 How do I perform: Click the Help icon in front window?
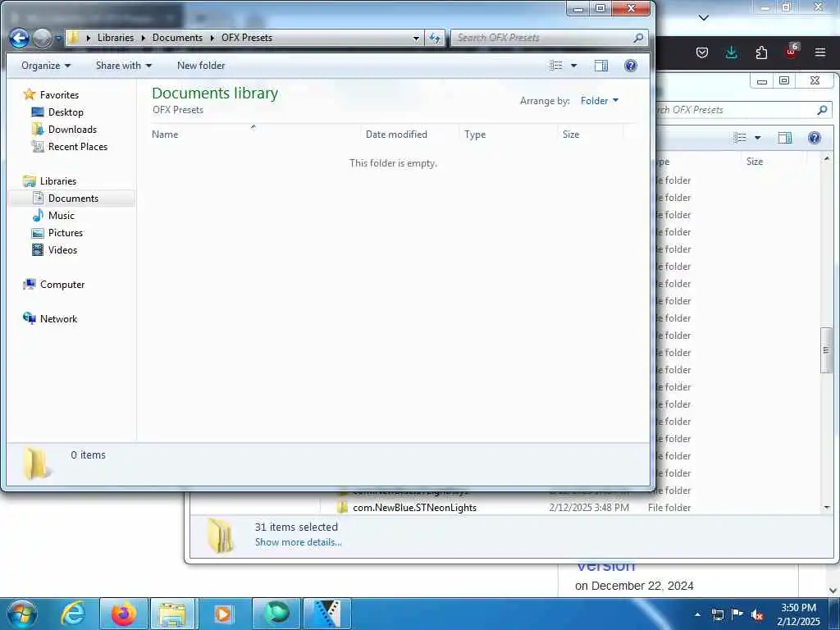[631, 66]
